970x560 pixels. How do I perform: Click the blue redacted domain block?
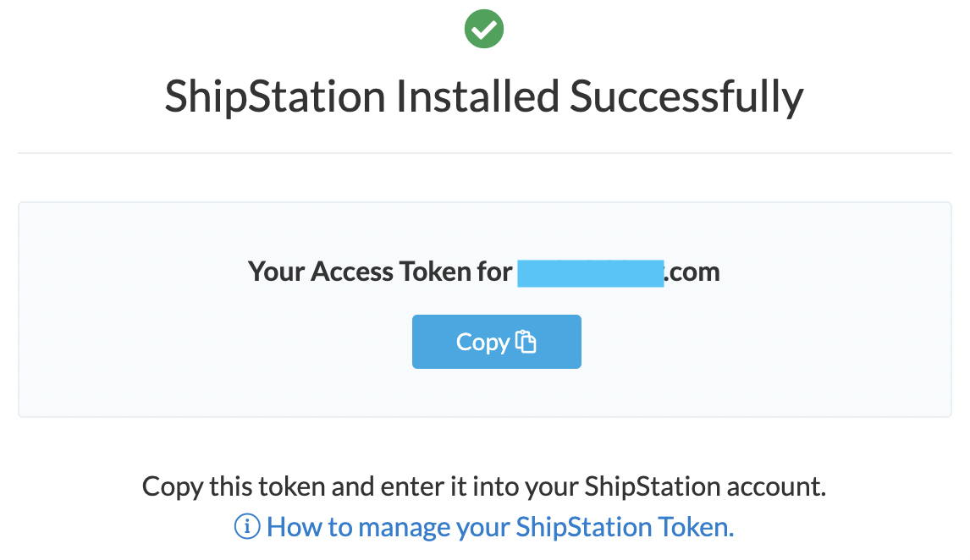[x=590, y=273]
